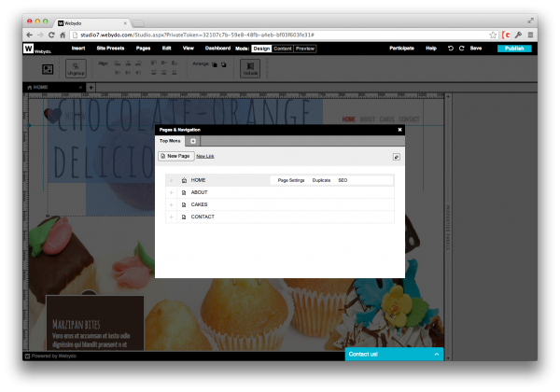Click the New Page button

point(176,156)
